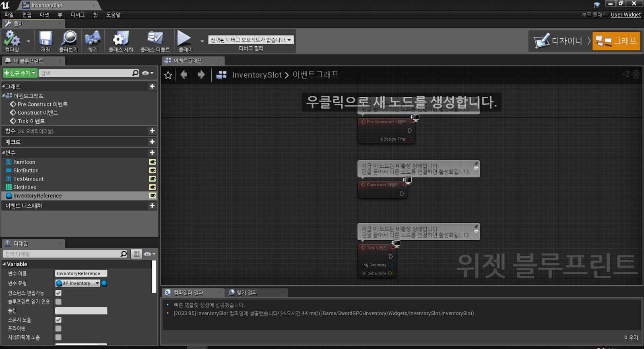The height and width of the screenshot is (349, 644).
Task: Clear compiler log with 비우기
Action: pos(631,338)
